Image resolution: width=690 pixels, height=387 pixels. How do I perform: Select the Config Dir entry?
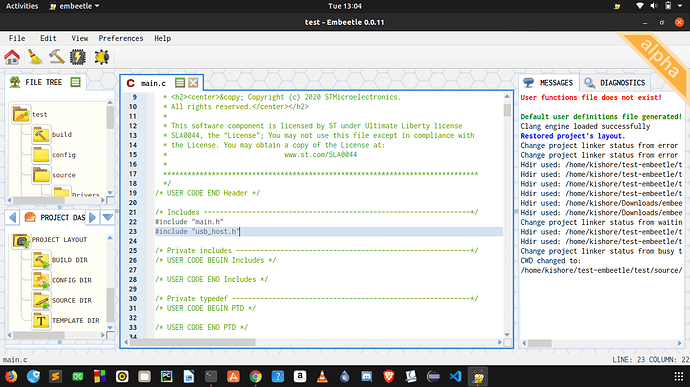tap(72, 280)
